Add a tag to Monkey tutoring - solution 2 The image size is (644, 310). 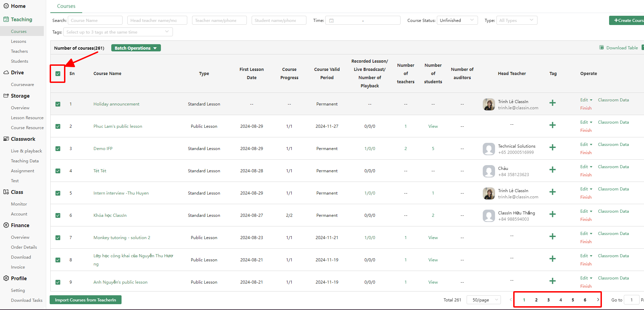click(x=553, y=236)
